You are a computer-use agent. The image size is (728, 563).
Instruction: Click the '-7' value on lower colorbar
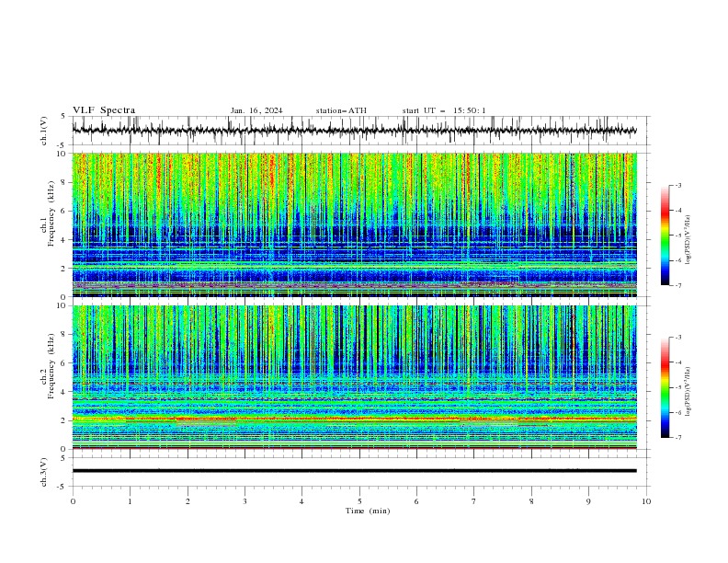[x=677, y=438]
